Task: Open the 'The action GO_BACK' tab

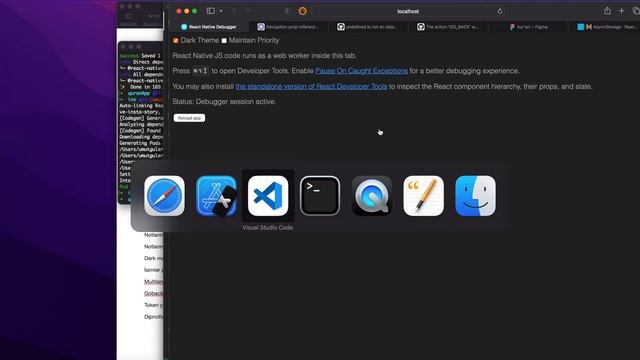Action: (448, 27)
